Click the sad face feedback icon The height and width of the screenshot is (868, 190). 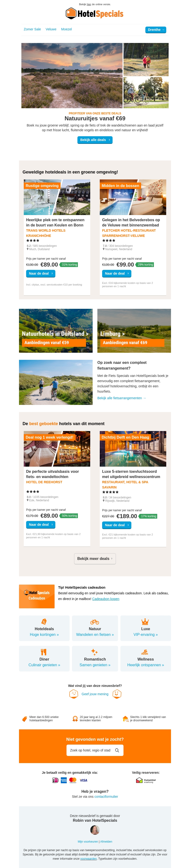click(73, 694)
